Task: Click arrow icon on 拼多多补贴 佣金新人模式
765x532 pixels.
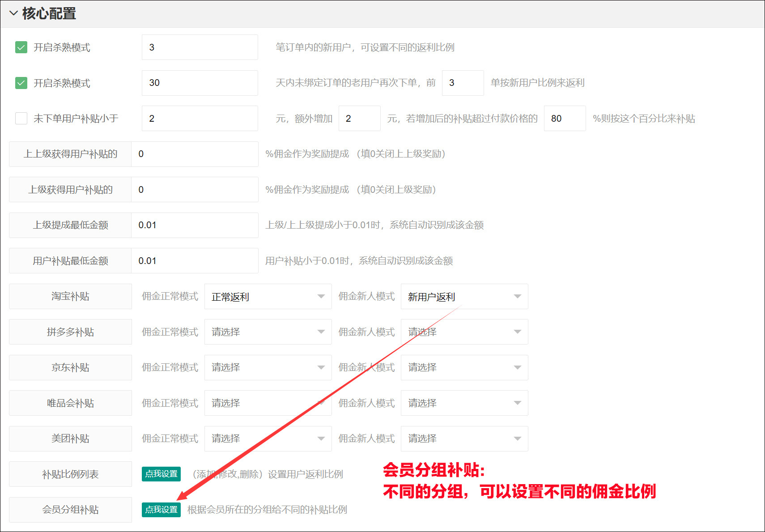Action: pyautogui.click(x=517, y=332)
